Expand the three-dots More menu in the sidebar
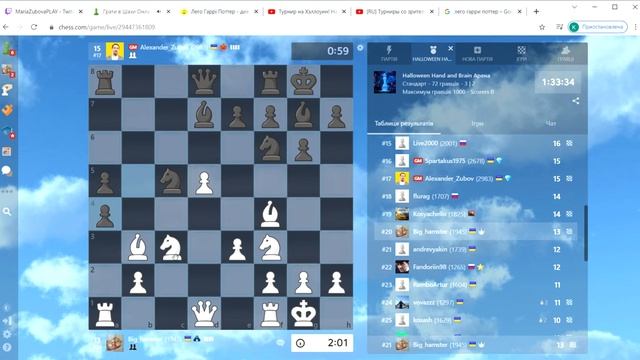Viewport: 640px width, 360px height. [x=7, y=191]
